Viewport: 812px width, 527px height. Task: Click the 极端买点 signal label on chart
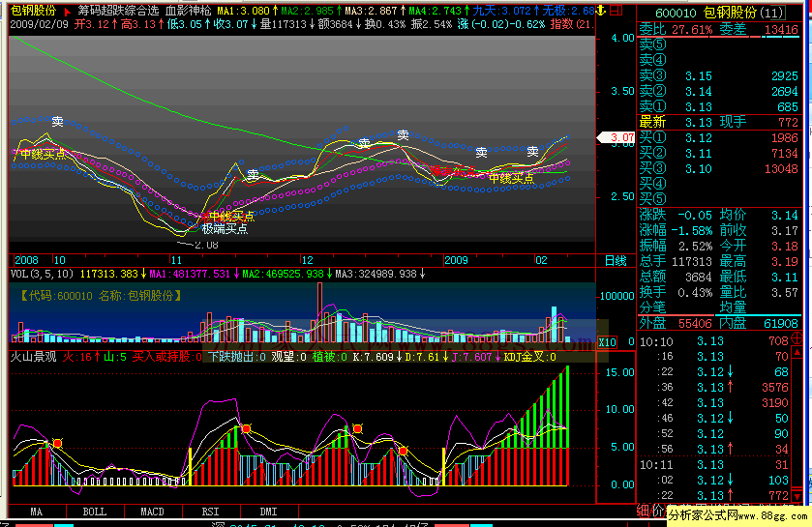225,228
